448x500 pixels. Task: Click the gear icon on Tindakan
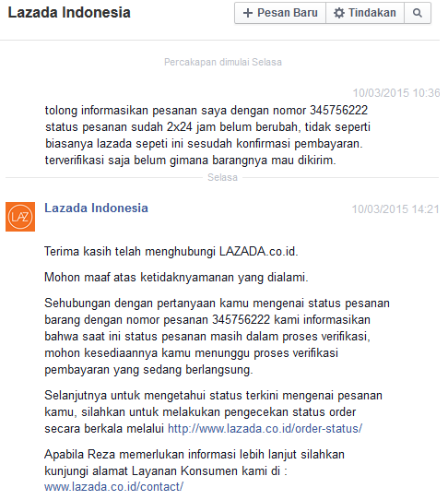click(338, 13)
